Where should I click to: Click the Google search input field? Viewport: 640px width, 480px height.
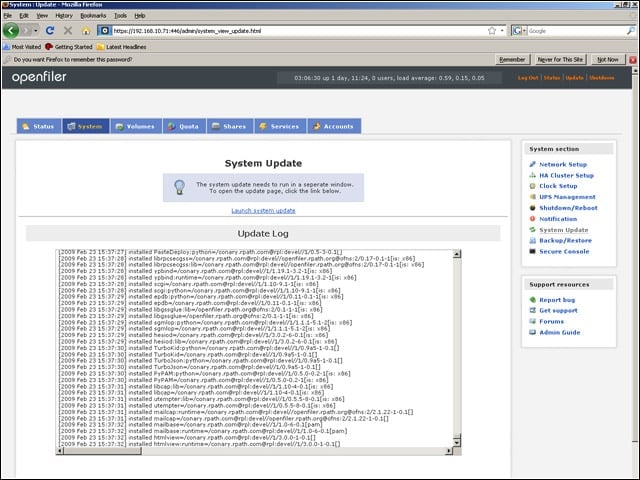tap(577, 31)
